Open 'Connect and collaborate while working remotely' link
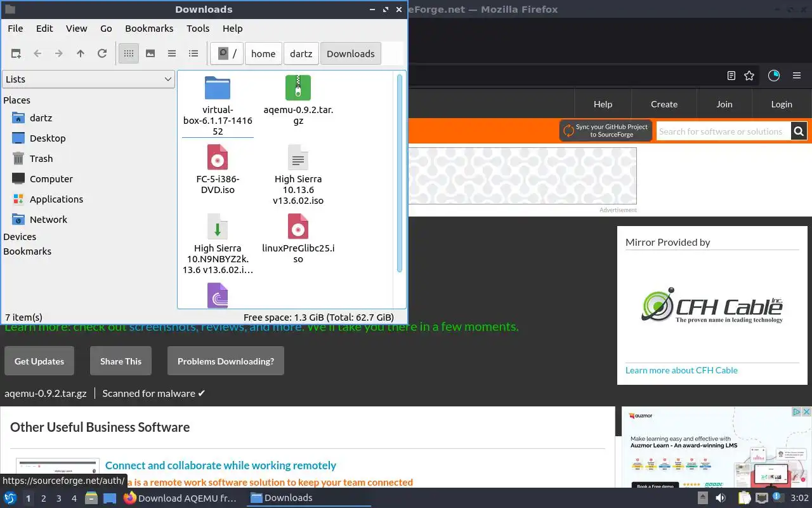This screenshot has height=508, width=812. coord(221,465)
